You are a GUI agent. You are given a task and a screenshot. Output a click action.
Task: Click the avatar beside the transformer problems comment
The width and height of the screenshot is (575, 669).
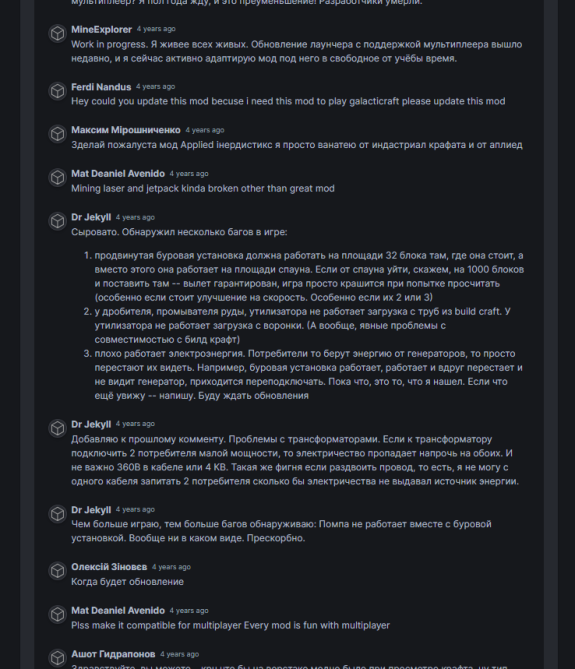(x=58, y=428)
